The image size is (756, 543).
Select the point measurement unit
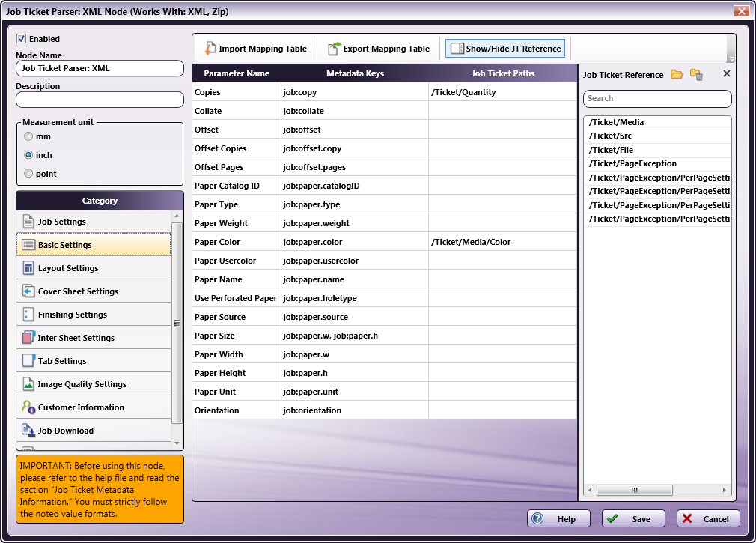click(28, 174)
